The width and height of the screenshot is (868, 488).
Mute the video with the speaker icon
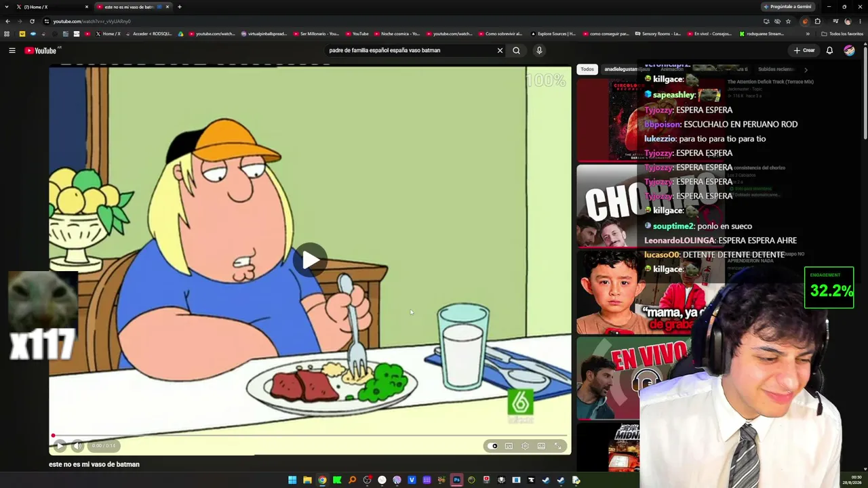78,445
